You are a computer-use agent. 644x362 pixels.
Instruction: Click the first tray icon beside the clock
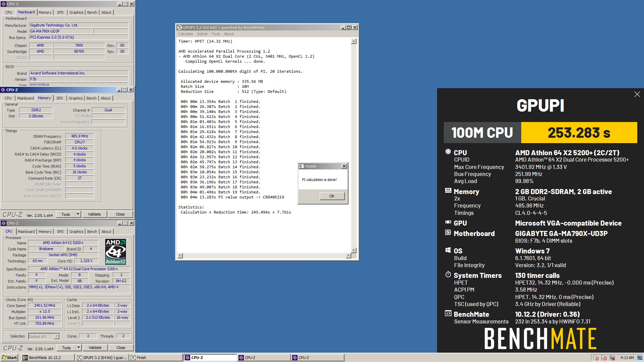[596, 358]
